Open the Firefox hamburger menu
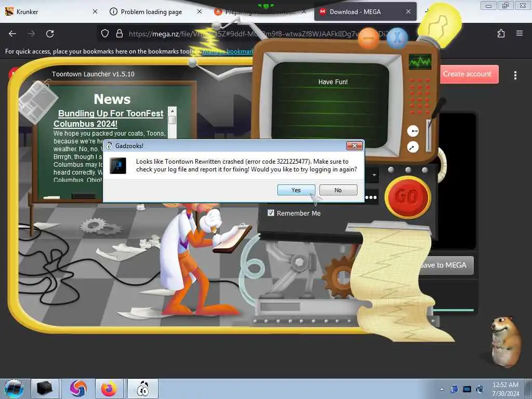 pyautogui.click(x=519, y=33)
